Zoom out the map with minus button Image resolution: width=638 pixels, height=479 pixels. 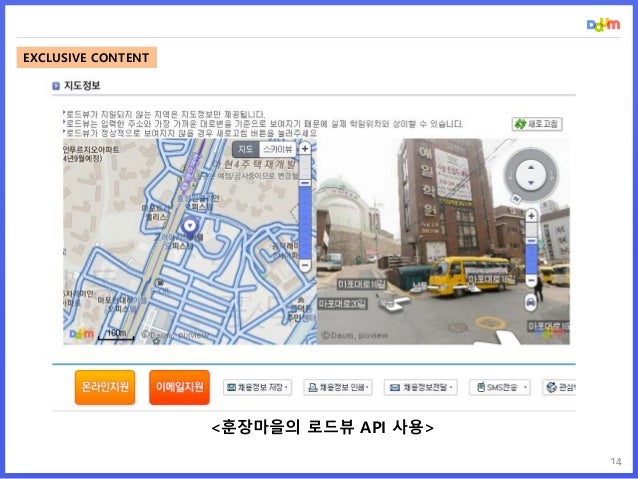click(305, 265)
